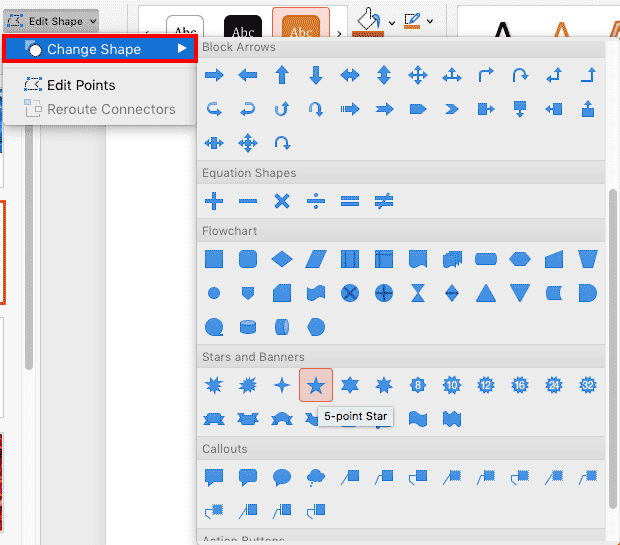This screenshot has width=620, height=545.
Task: Choose the up block arrow shape
Action: point(282,75)
